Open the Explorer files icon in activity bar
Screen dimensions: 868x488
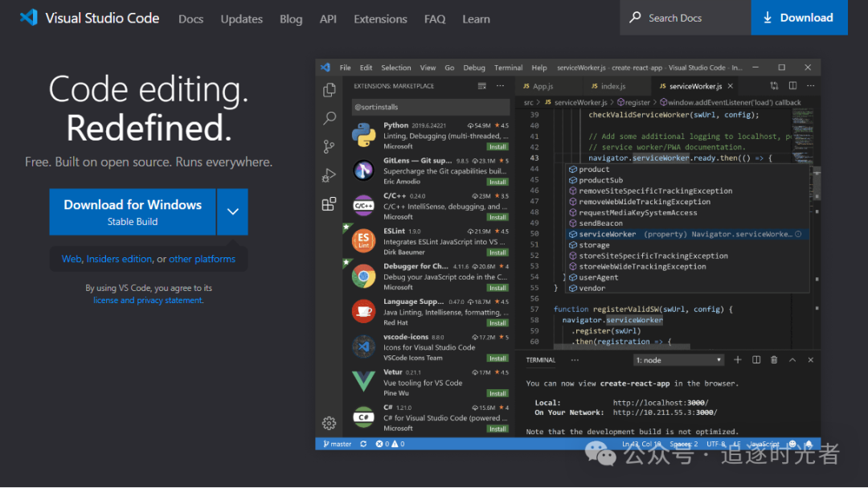[330, 90]
